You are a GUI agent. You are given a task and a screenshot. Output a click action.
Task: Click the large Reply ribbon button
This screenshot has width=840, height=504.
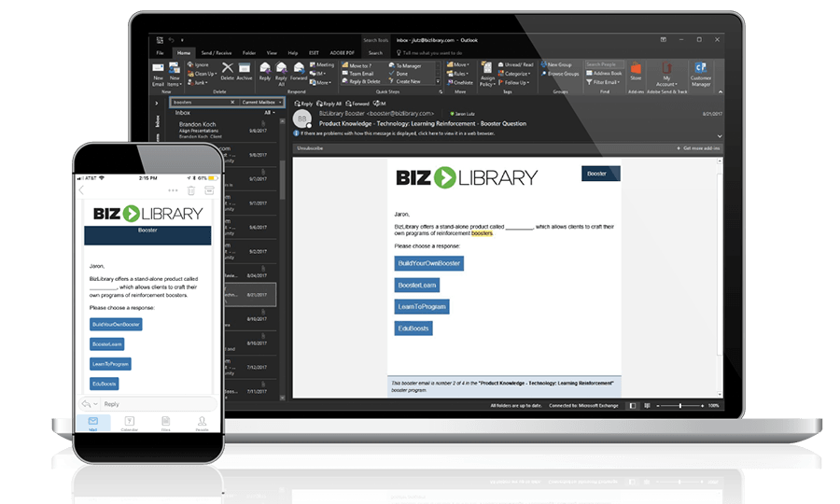[265, 71]
